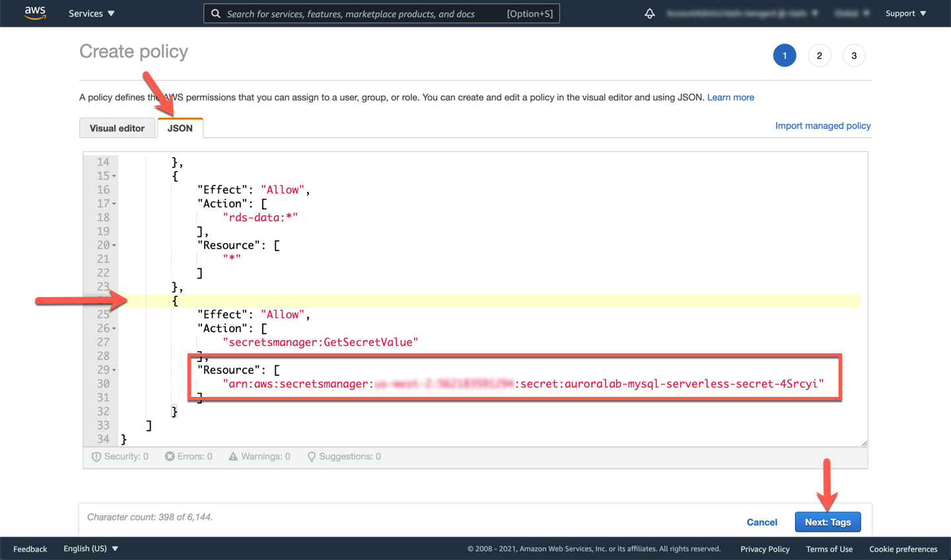Click the AWS logo home icon

[x=35, y=13]
